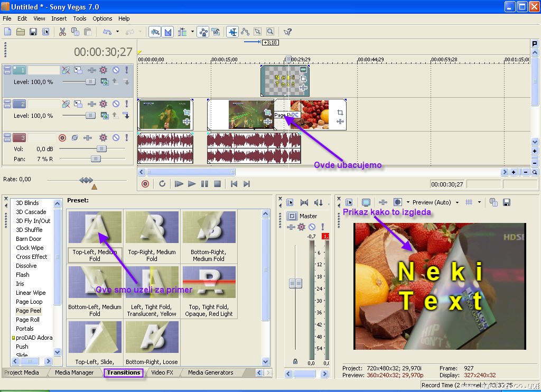The width and height of the screenshot is (541, 392).
Task: Solo audio track 3
Action: 127,138
